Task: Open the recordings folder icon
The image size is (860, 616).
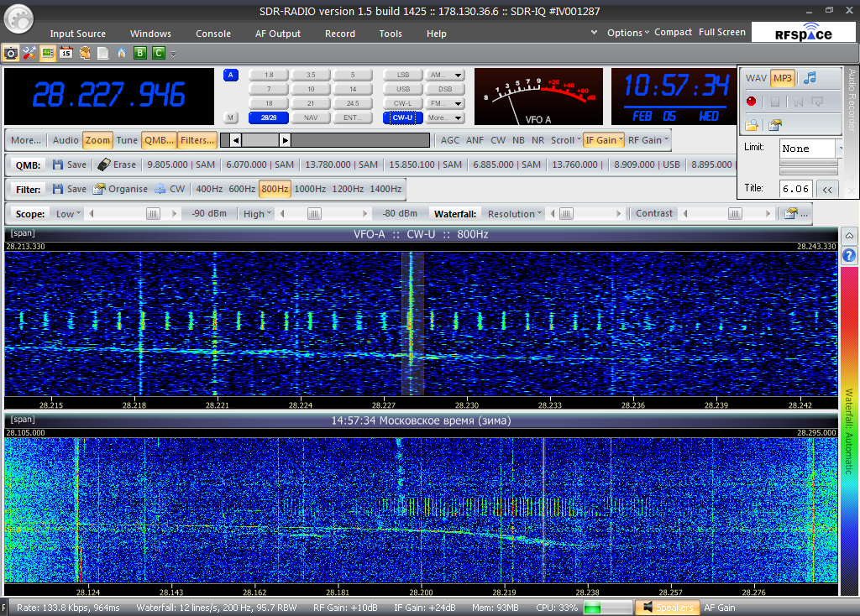Action: tap(751, 125)
